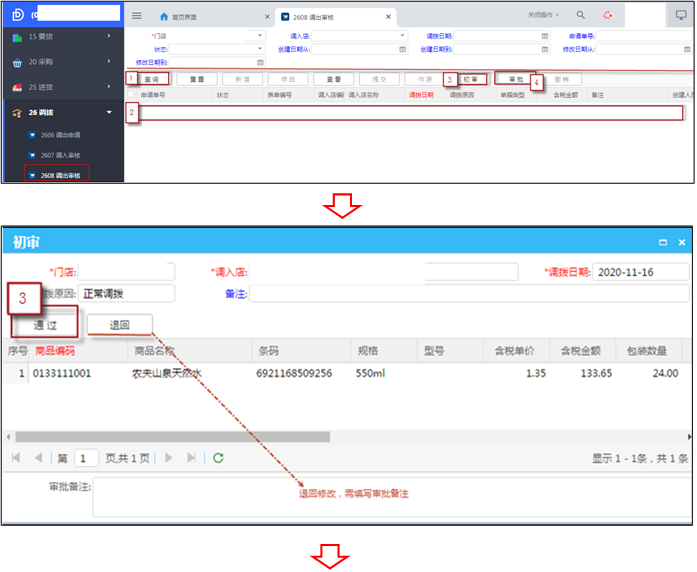Image resolution: width=697 pixels, height=572 pixels.
Task: Click the 26 调拨 transfer icon in the sidebar
Action: (x=17, y=113)
